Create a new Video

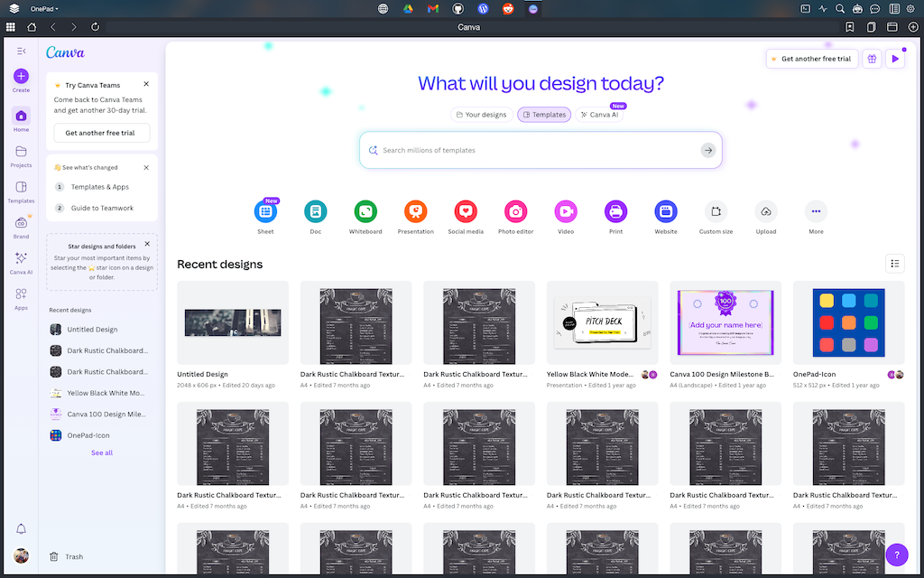click(x=566, y=211)
